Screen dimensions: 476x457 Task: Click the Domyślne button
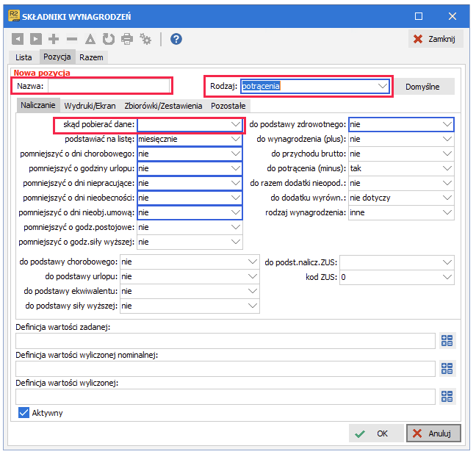point(422,87)
